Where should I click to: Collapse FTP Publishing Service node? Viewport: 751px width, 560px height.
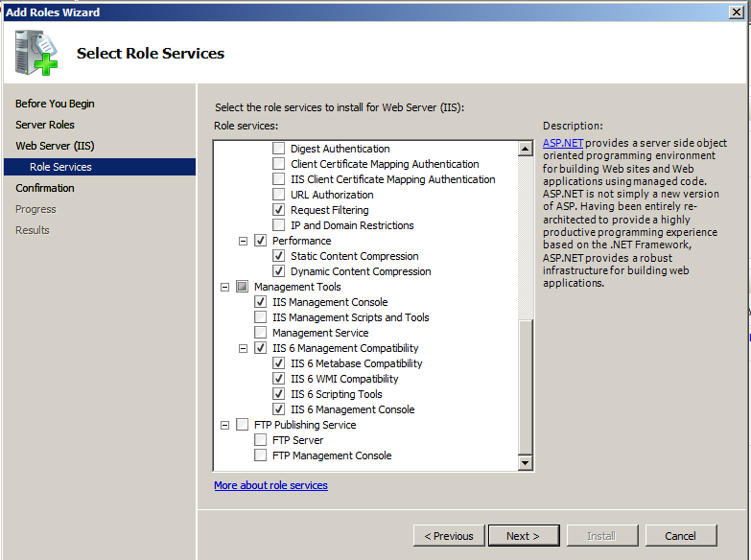(x=224, y=425)
